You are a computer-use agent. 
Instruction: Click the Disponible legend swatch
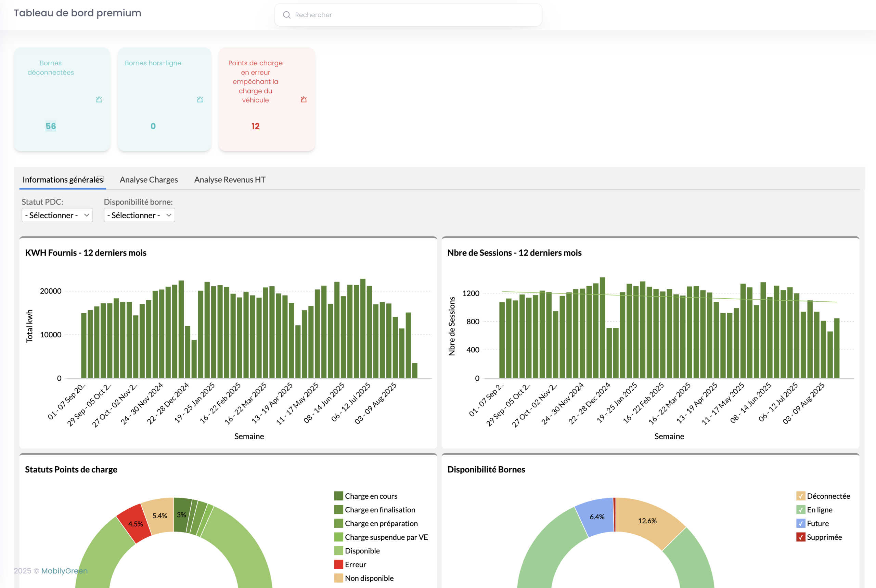338,551
